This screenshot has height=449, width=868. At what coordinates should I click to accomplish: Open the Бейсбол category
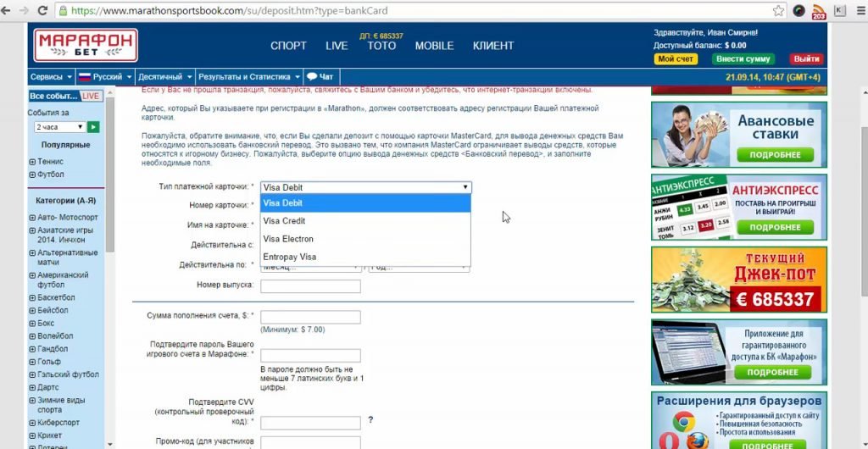click(x=53, y=310)
